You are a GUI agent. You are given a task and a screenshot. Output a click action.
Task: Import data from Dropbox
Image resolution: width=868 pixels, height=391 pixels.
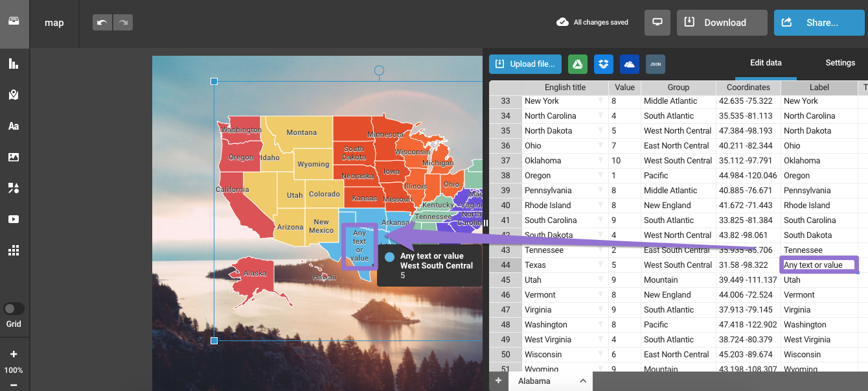[x=604, y=64]
